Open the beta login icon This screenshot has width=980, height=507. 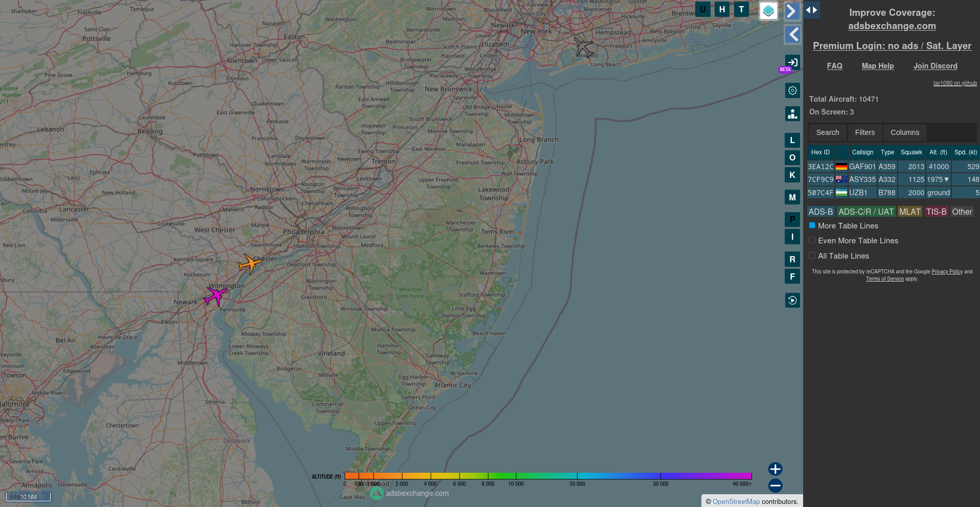(x=792, y=62)
